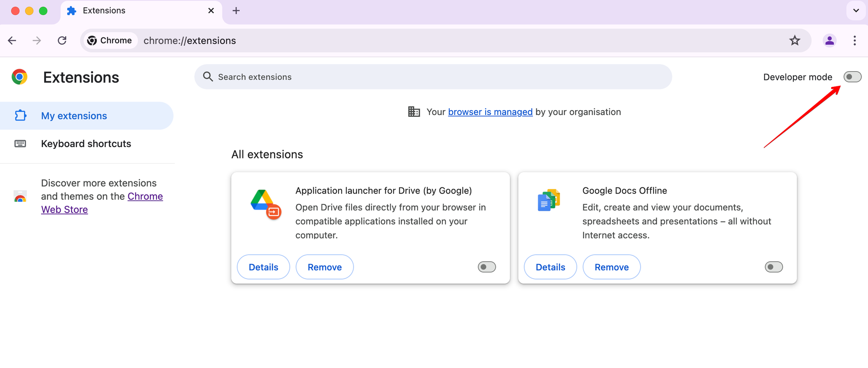The width and height of the screenshot is (868, 368).
Task: Bookmark this page with the star icon
Action: pyautogui.click(x=795, y=40)
